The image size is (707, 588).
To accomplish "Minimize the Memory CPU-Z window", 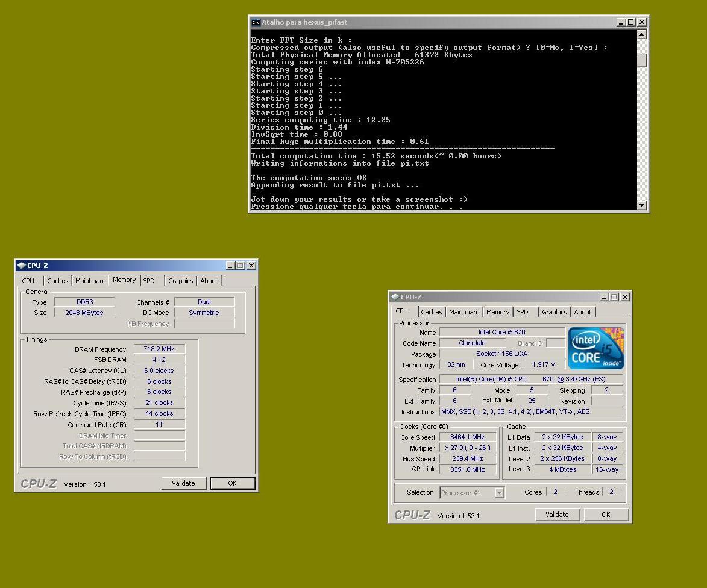I will (230, 266).
